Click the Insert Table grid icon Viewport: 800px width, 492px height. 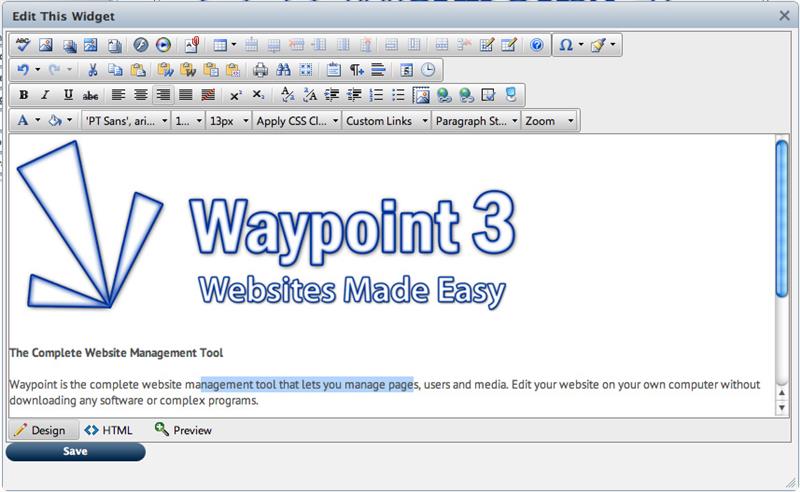[220, 45]
